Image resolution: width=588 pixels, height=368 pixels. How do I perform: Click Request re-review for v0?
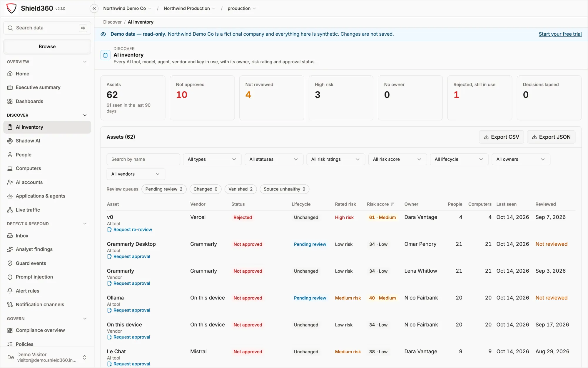point(130,230)
